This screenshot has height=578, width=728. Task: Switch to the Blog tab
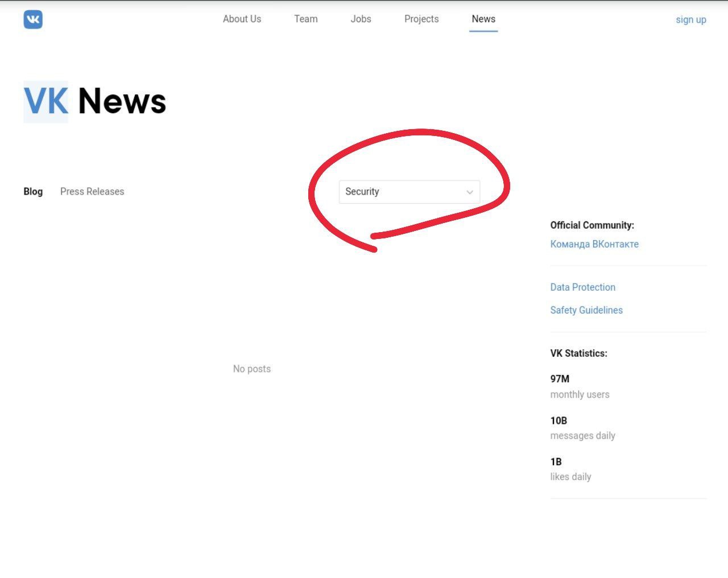(x=33, y=192)
